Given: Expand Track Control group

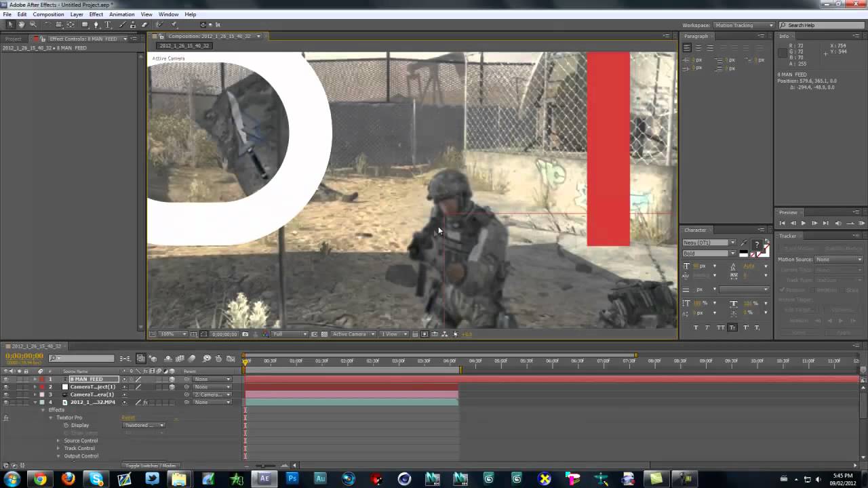Looking at the screenshot, I should 58,448.
